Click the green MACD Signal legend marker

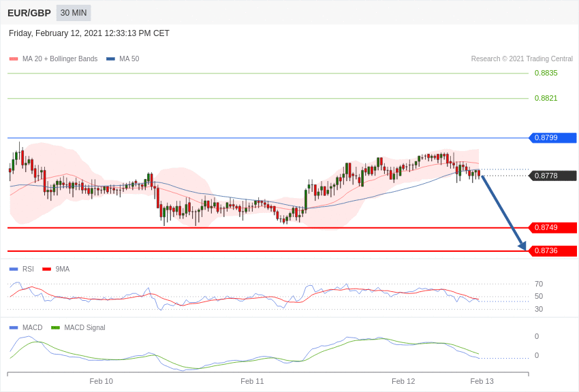coord(55,328)
